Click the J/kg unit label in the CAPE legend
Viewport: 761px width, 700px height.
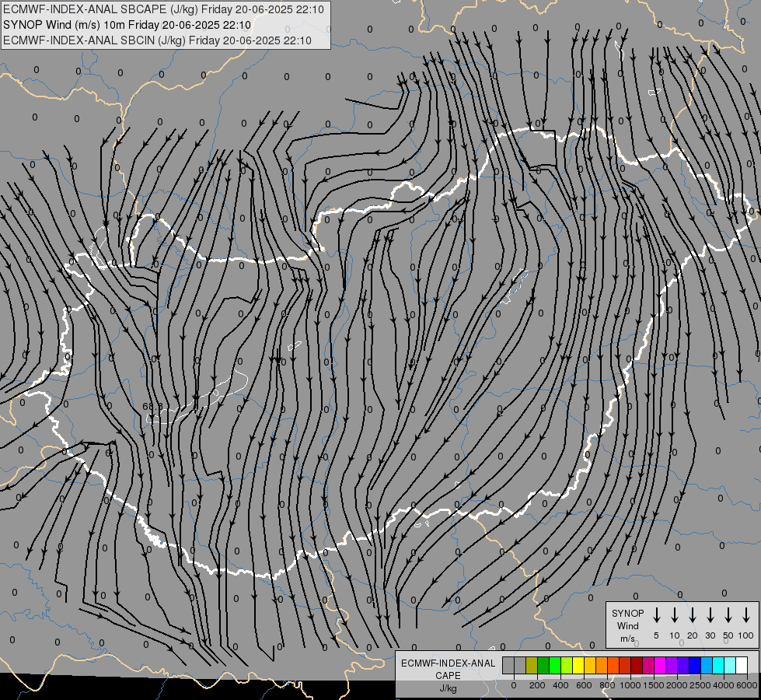(448, 689)
